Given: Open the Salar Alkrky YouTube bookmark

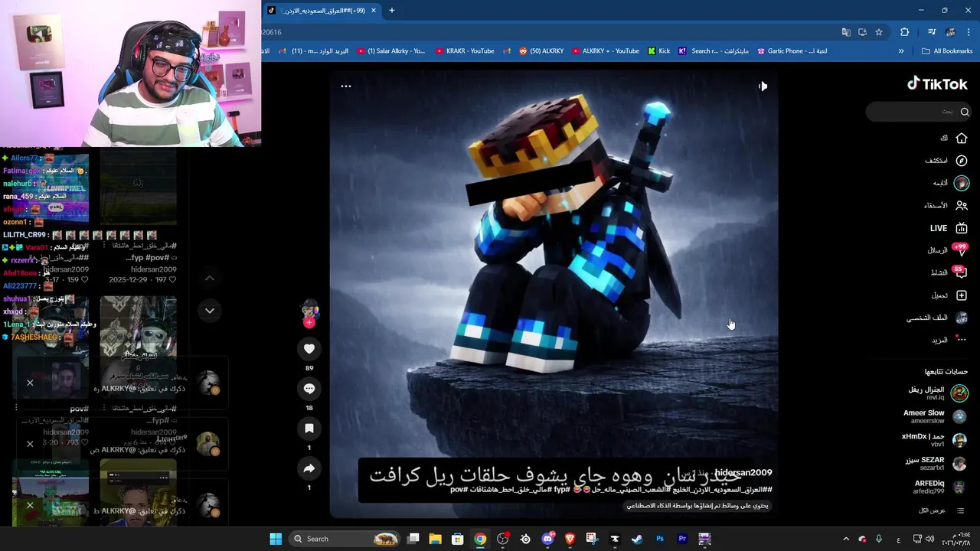Looking at the screenshot, I should [390, 51].
